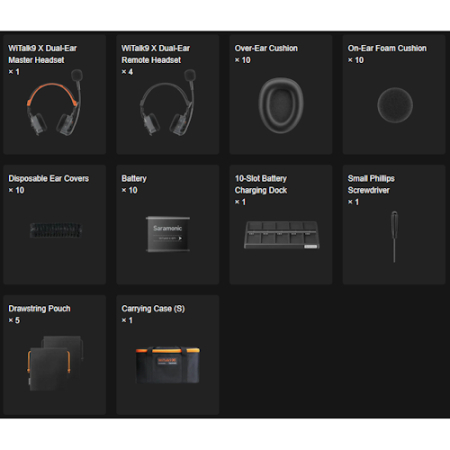
Task: Click the 'On-Ear Foam Cushion' label
Action: tap(387, 48)
